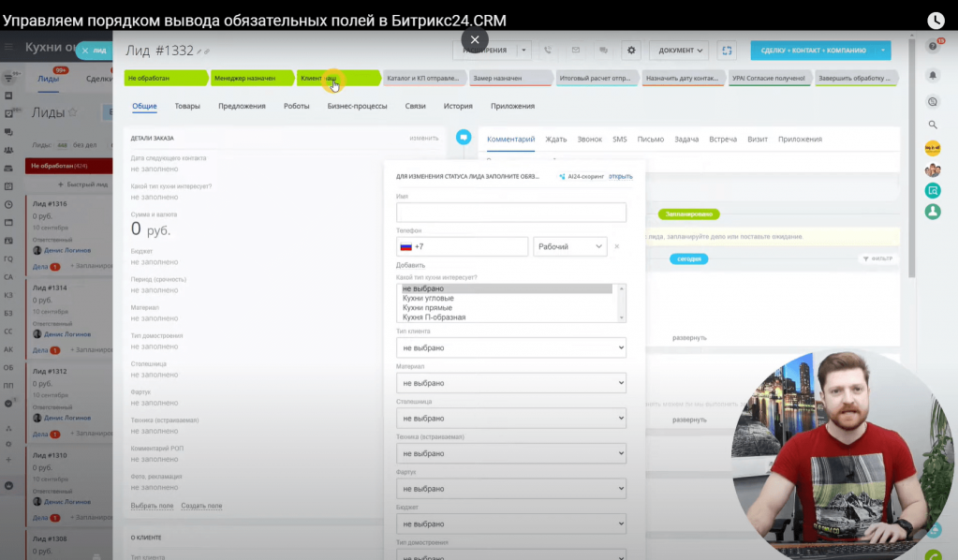The image size is (958, 560).
Task: Open the Техника (встраиваемая) dropdown
Action: (510, 453)
